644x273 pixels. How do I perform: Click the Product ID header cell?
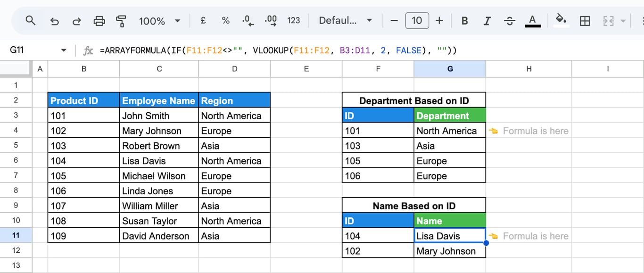point(84,100)
